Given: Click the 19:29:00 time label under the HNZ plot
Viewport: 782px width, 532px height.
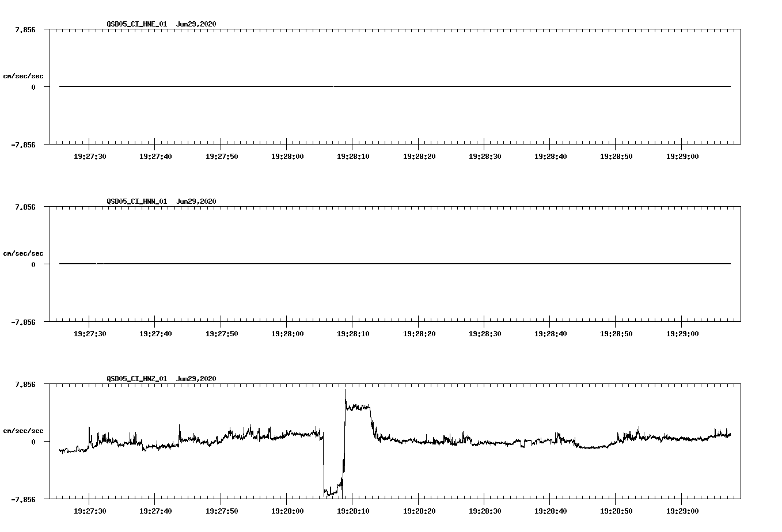Looking at the screenshot, I should coord(682,511).
